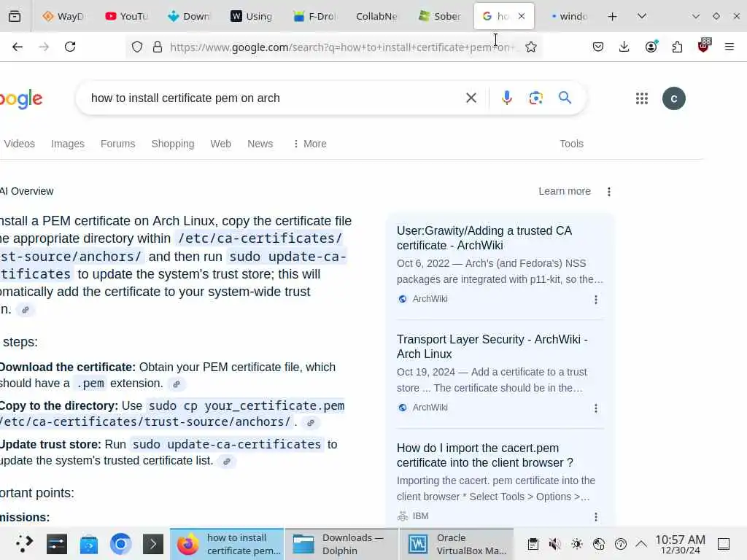Switch to the Using tab

(252, 16)
